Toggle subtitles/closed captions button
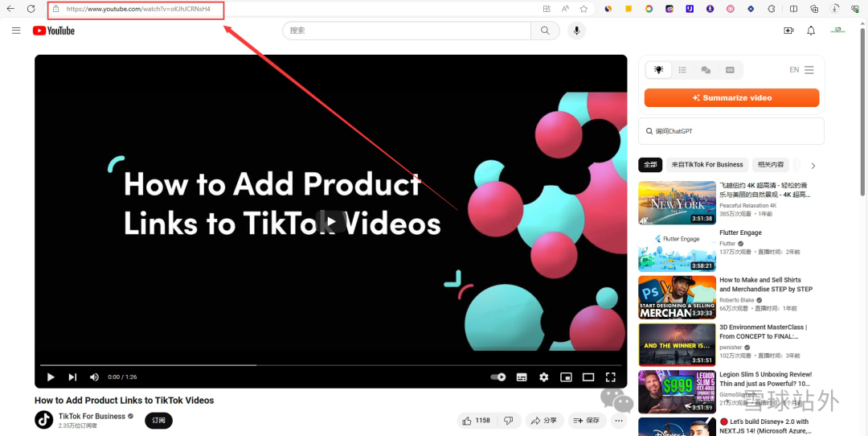The width and height of the screenshot is (868, 436). coord(522,377)
